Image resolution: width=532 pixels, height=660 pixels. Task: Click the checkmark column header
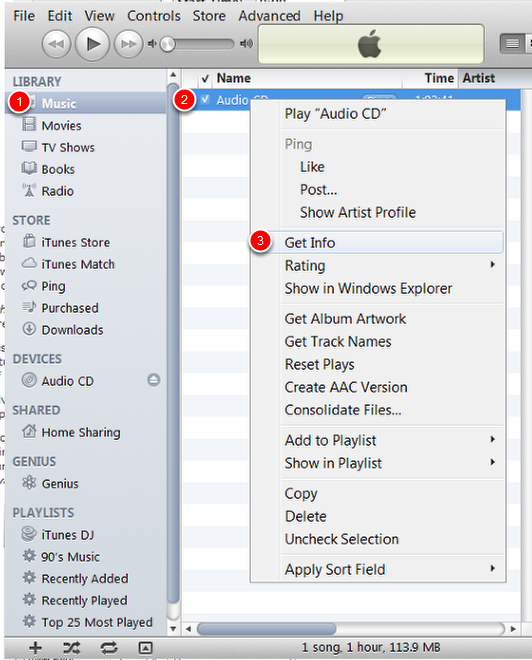click(x=205, y=78)
